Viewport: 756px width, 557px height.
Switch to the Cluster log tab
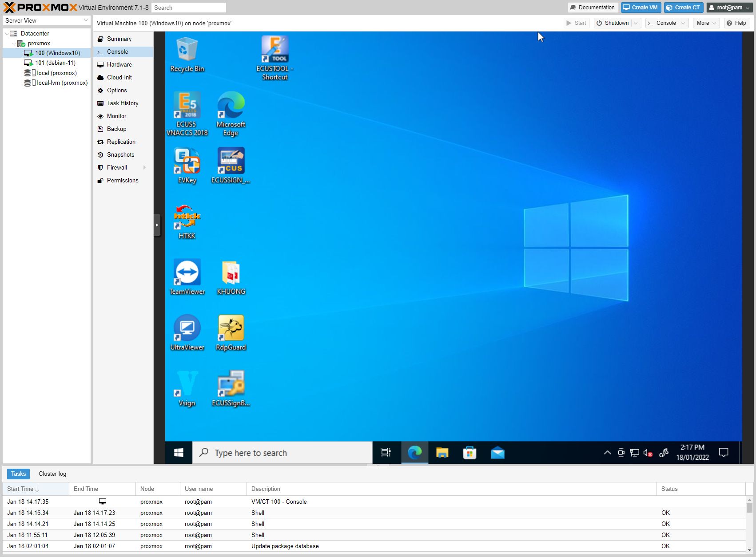point(52,474)
